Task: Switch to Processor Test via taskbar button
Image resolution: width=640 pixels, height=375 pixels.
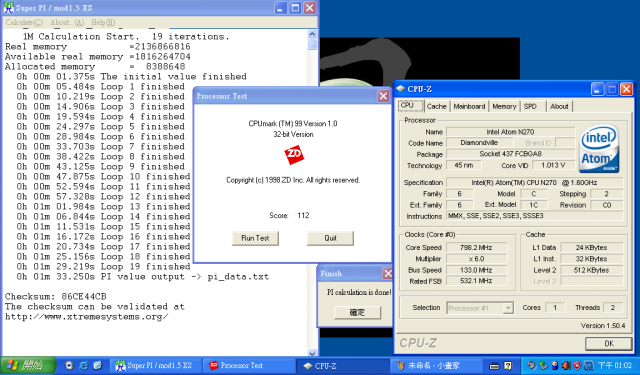Action: coord(250,366)
